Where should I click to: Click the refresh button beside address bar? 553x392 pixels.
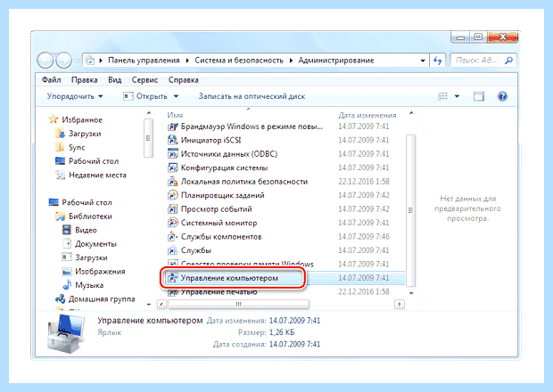438,61
